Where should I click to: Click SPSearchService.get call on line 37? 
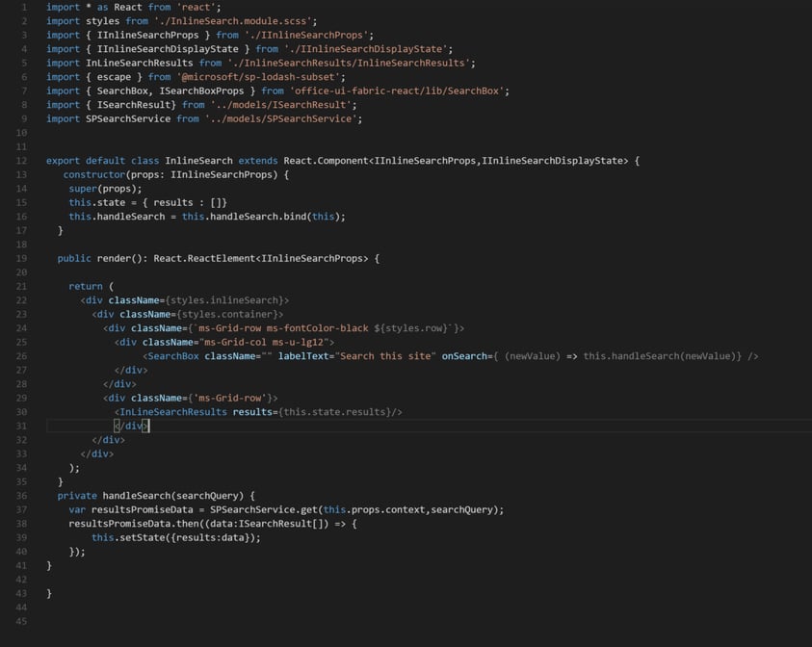[x=264, y=509]
